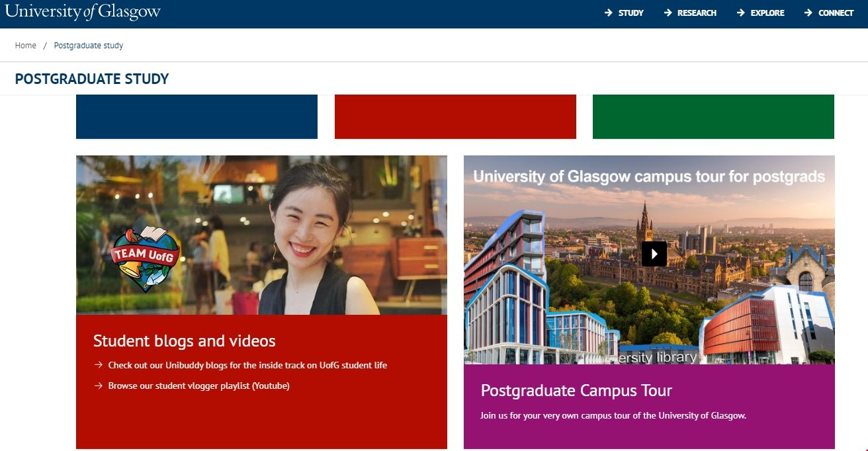Play the postgraduate campus tour video

pyautogui.click(x=655, y=253)
